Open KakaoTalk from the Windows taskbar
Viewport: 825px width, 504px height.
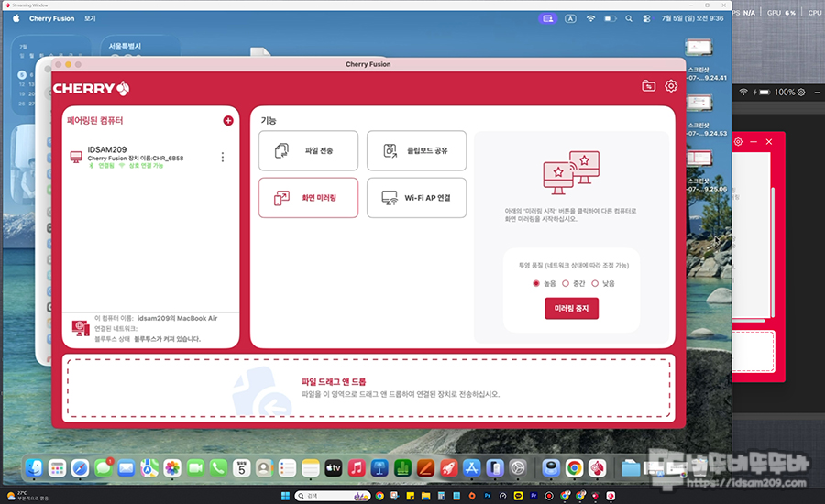coord(518,496)
